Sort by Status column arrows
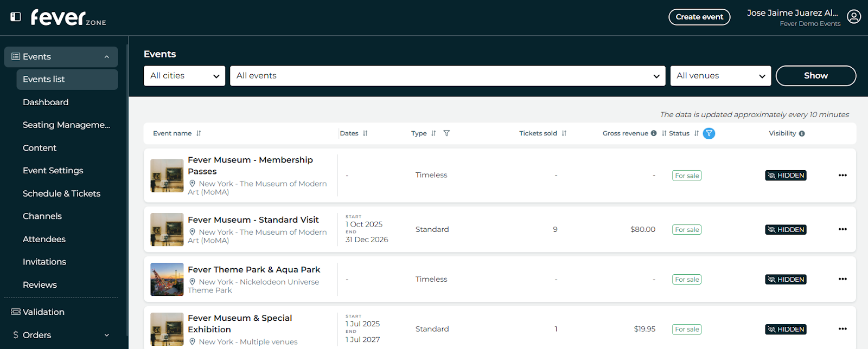This screenshot has width=868, height=349. coord(697,133)
